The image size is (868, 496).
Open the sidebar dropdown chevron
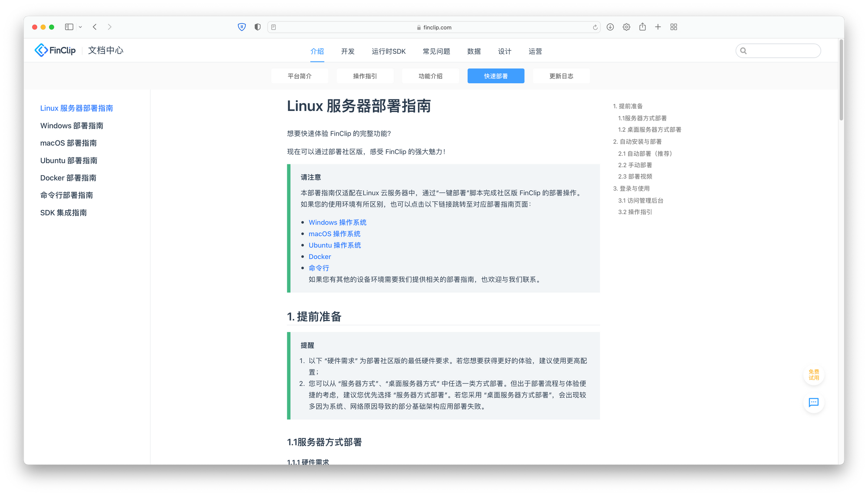(x=80, y=27)
